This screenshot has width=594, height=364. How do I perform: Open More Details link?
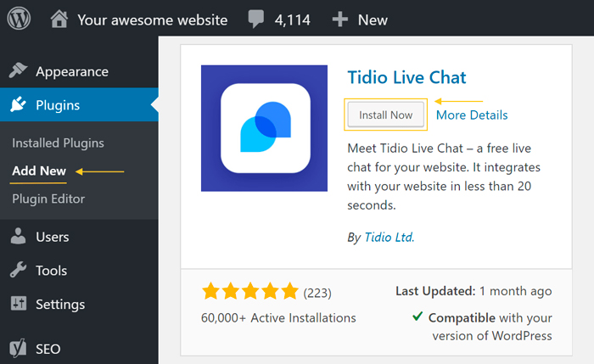(x=472, y=115)
